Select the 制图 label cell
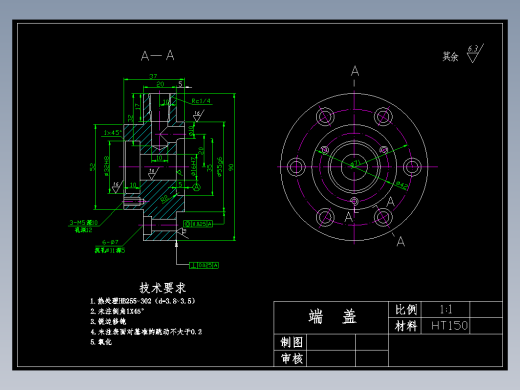The height and width of the screenshot is (390, 520). point(290,342)
